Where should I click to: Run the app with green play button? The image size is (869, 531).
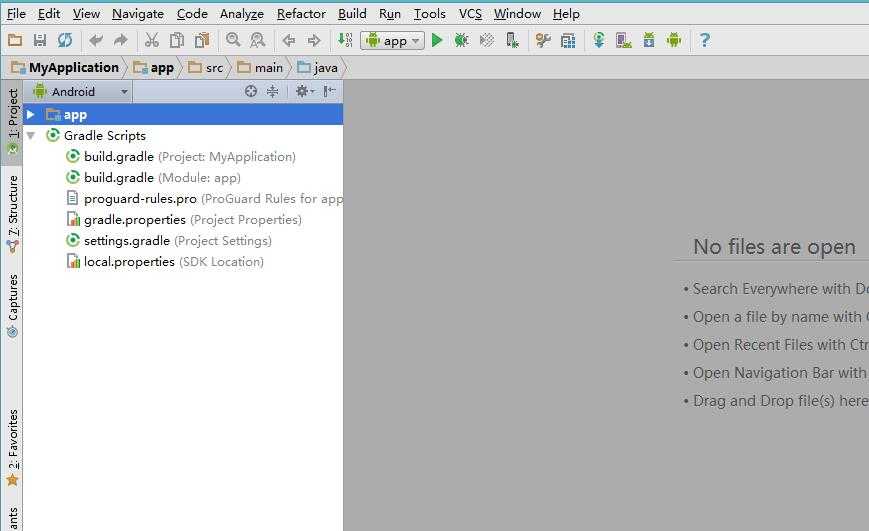tap(437, 40)
